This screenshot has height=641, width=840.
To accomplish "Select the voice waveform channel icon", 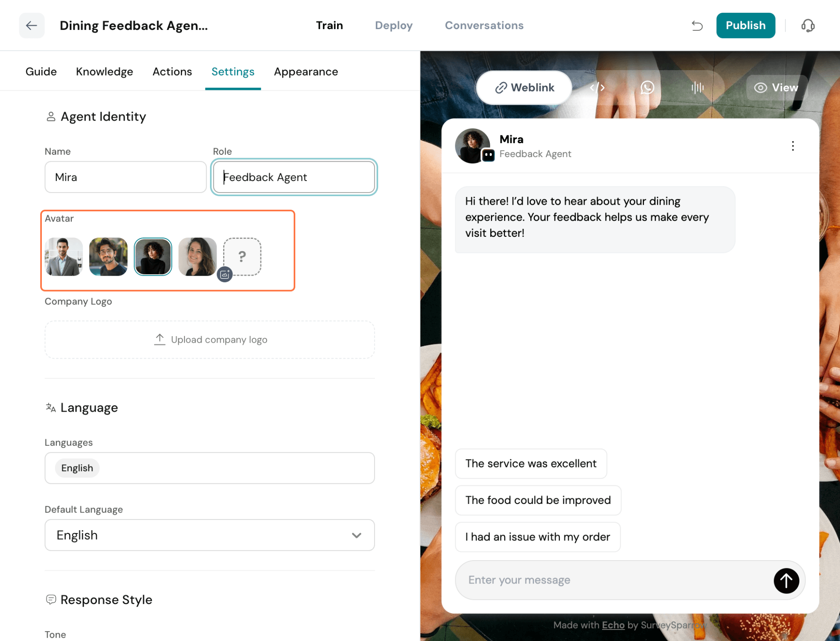I will [697, 87].
